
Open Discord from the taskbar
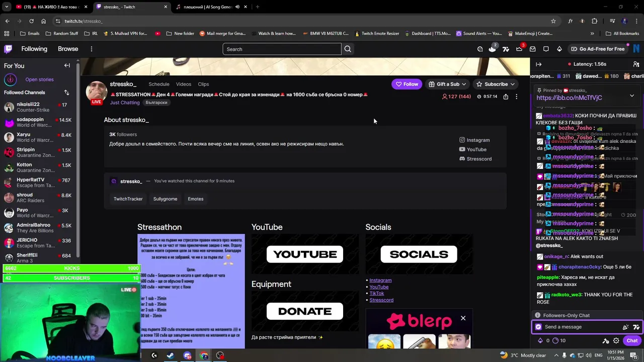point(187,355)
